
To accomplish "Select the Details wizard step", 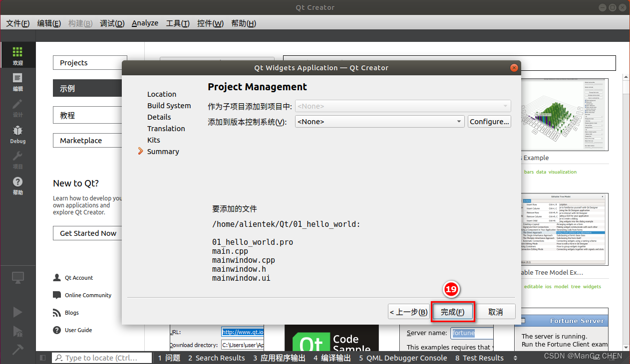I will [x=159, y=117].
